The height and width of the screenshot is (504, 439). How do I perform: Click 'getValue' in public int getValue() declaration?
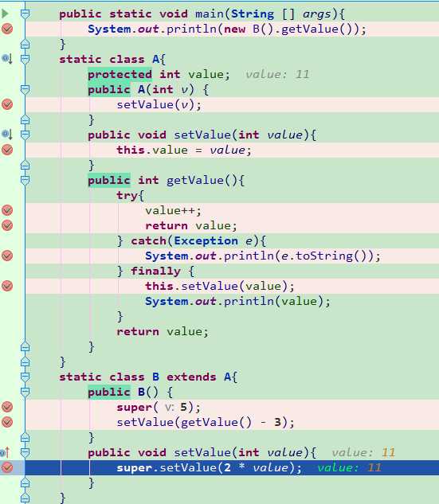tap(194, 180)
